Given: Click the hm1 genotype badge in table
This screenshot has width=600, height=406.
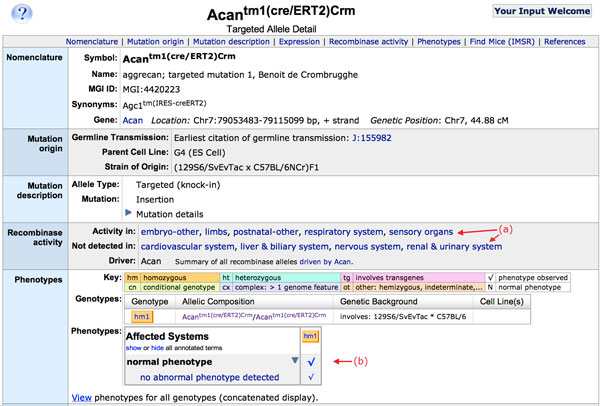Looking at the screenshot, I should pos(143,317).
